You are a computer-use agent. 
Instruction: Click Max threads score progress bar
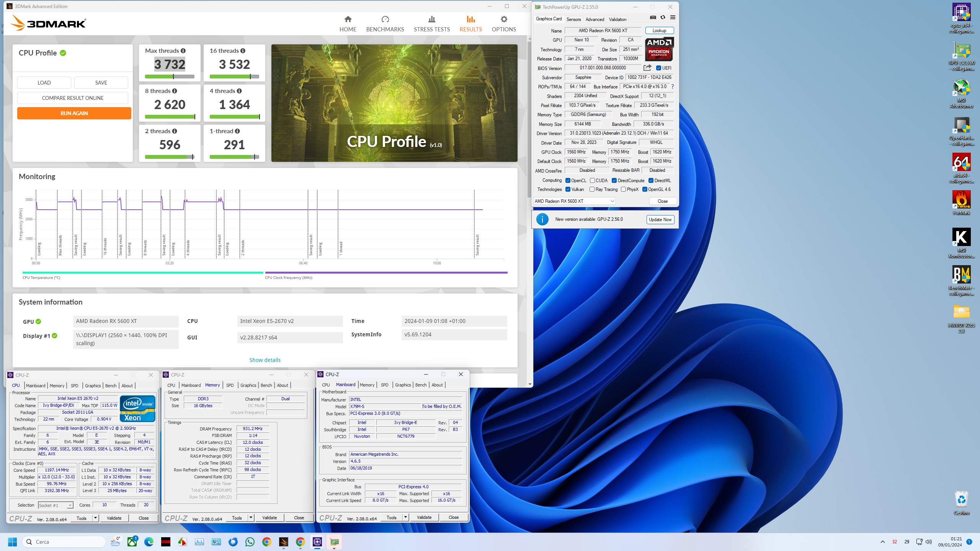170,77
